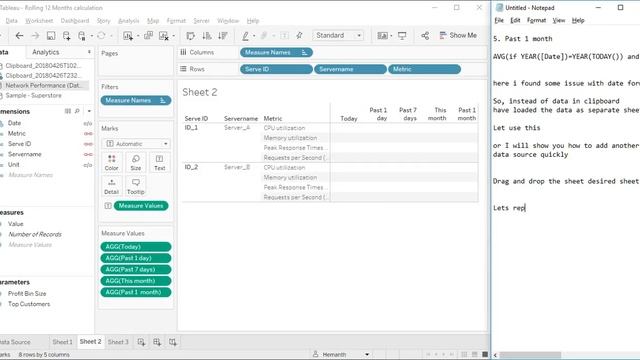The image size is (640, 360).
Task: Open the Format menu in Notepad
Action: pos(536,20)
